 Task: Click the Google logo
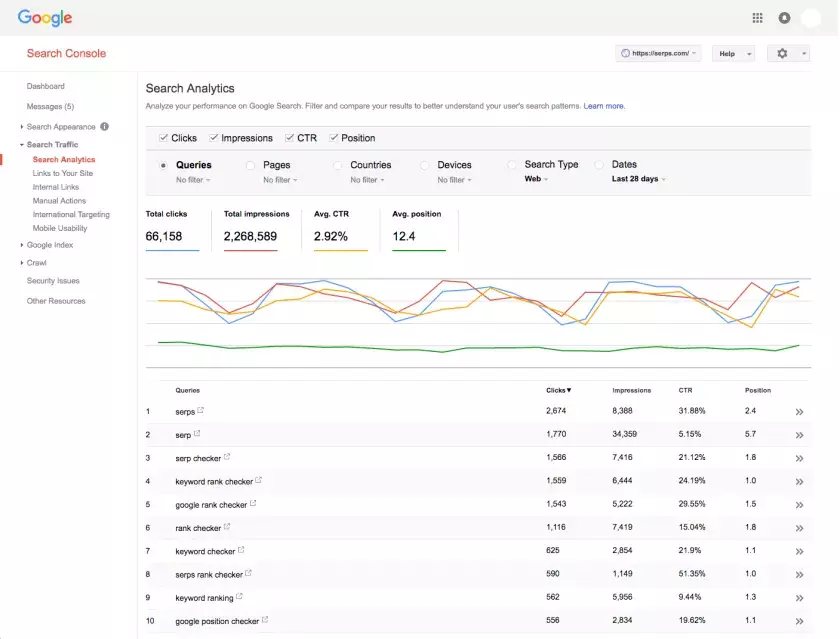[45, 18]
